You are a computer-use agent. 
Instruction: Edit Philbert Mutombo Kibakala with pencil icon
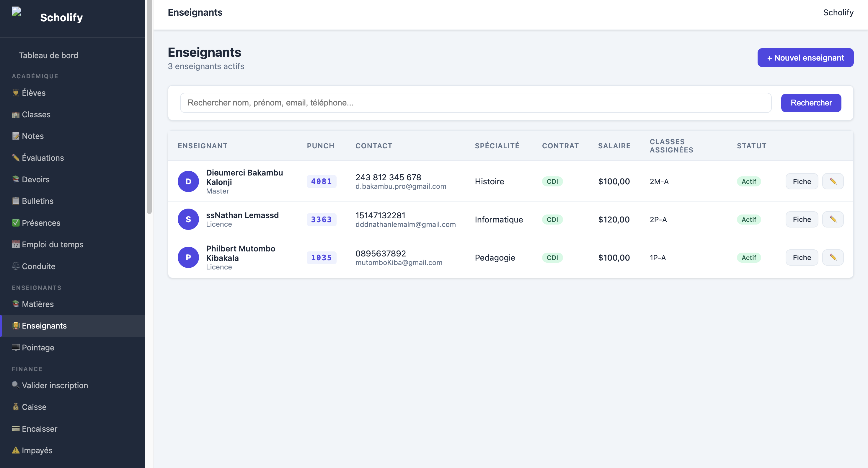coord(833,258)
